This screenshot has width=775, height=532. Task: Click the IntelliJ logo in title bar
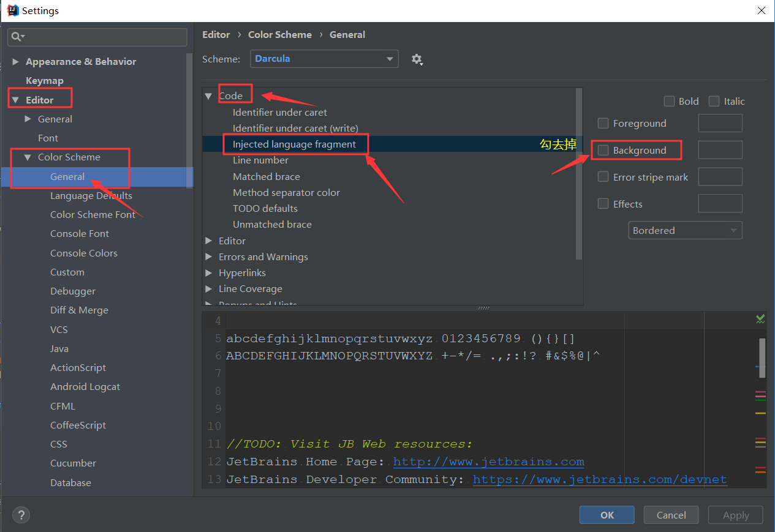[12, 10]
